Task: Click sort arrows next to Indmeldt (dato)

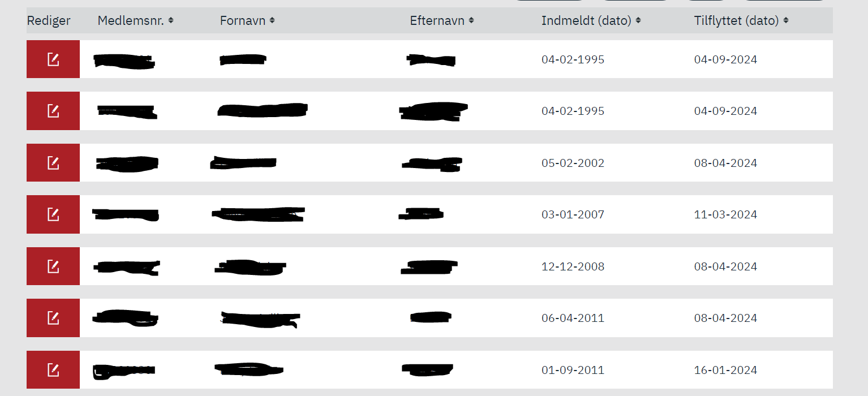Action: (x=638, y=21)
